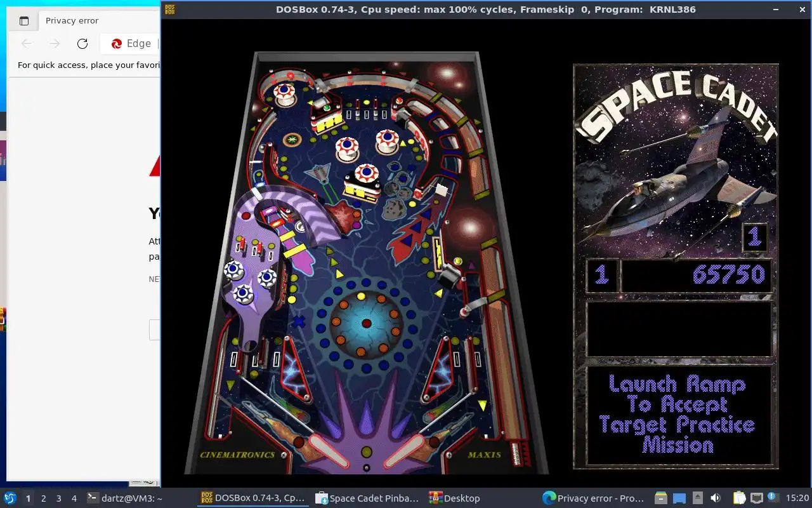
Task: Click the DOSBox icon in the title bar
Action: tap(170, 10)
